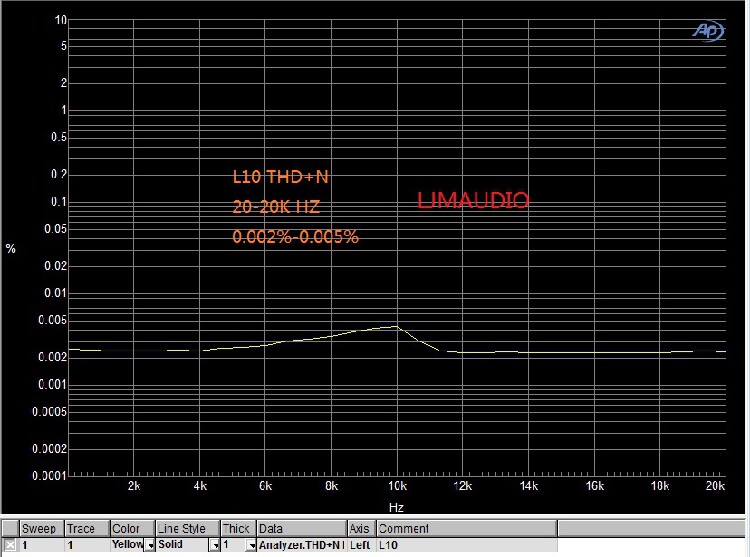Click the % y-axis label
The image size is (750, 557).
click(x=11, y=248)
